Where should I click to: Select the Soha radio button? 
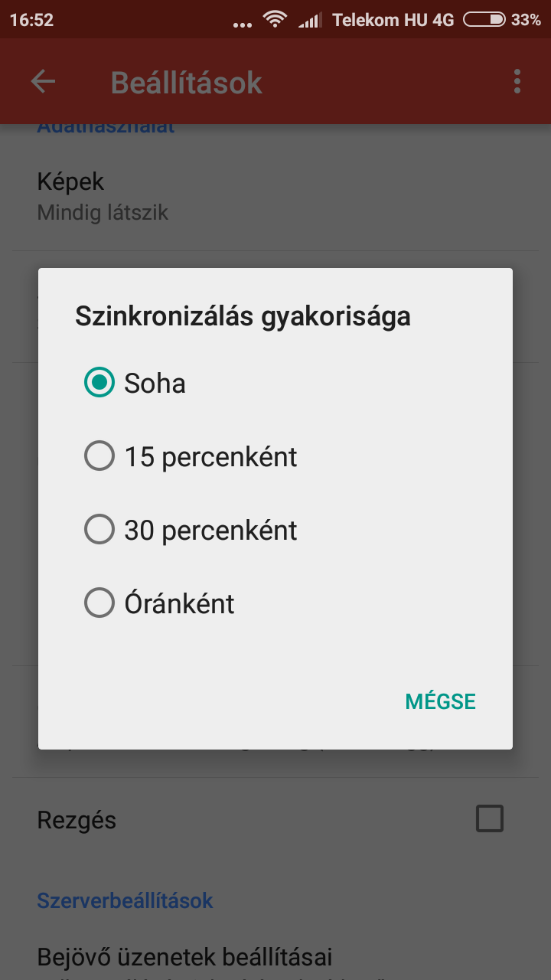coord(99,383)
